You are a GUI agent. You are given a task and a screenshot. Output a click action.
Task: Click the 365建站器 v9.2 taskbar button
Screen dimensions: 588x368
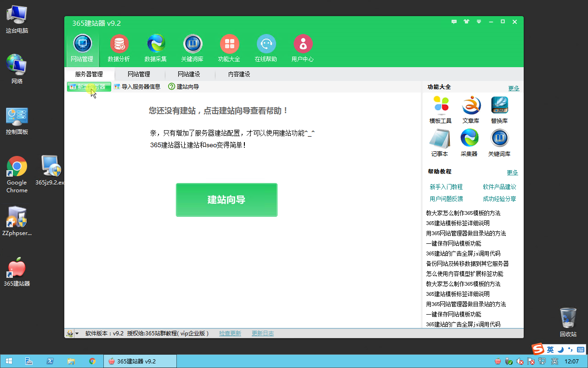pyautogui.click(x=140, y=361)
